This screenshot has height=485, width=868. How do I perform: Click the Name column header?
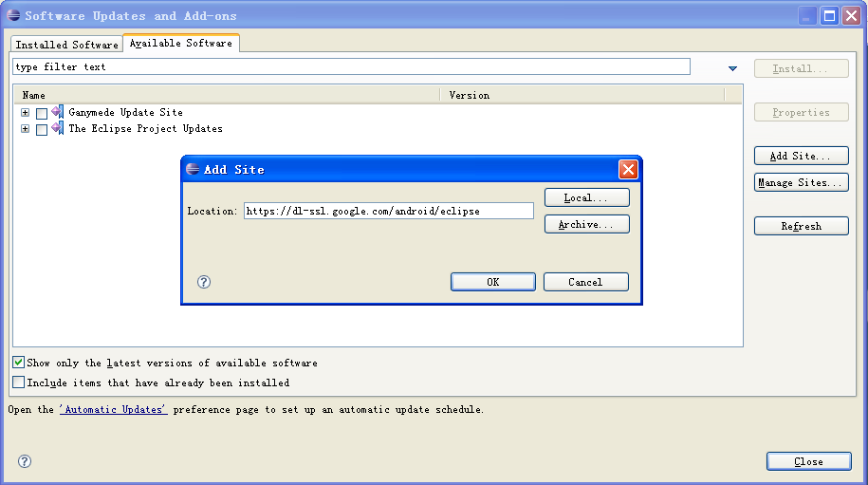[x=227, y=95]
